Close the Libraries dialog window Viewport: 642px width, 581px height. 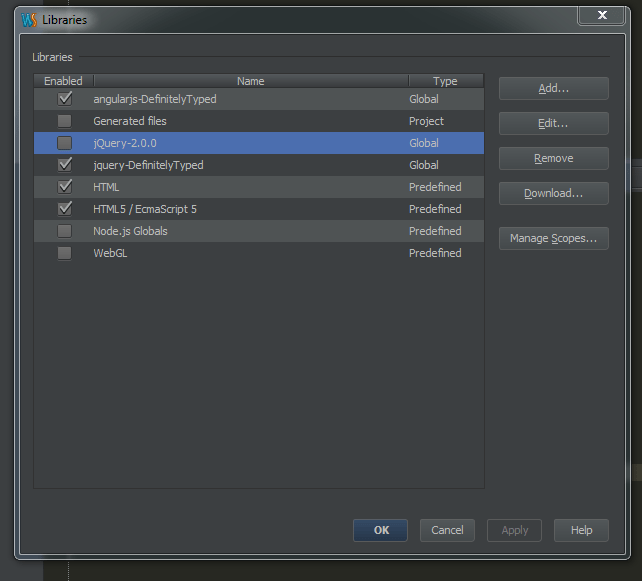(x=601, y=16)
